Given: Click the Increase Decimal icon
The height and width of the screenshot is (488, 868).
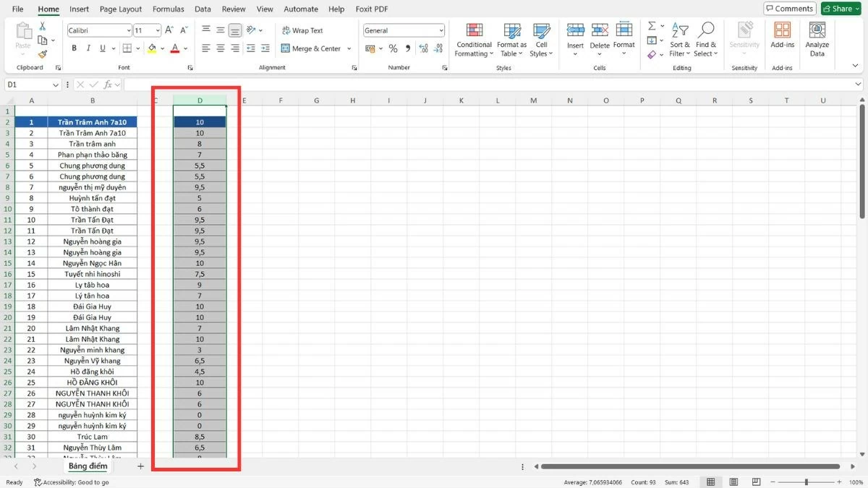Looking at the screenshot, I should click(424, 48).
